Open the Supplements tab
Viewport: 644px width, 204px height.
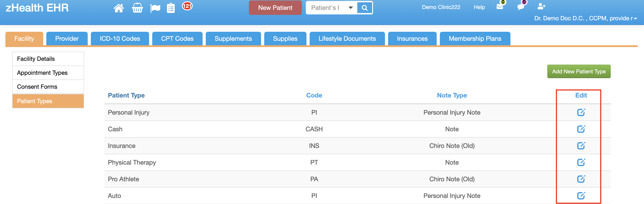233,39
